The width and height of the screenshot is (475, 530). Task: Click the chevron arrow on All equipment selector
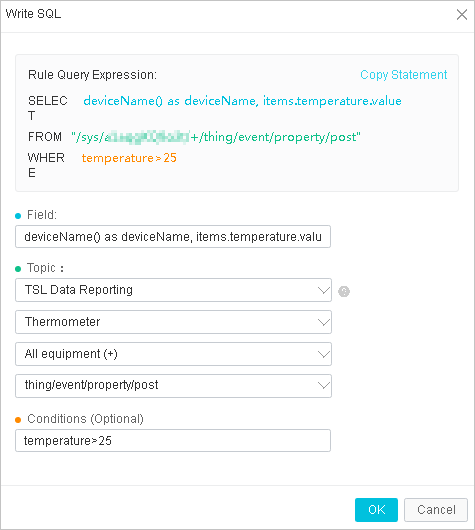click(324, 354)
